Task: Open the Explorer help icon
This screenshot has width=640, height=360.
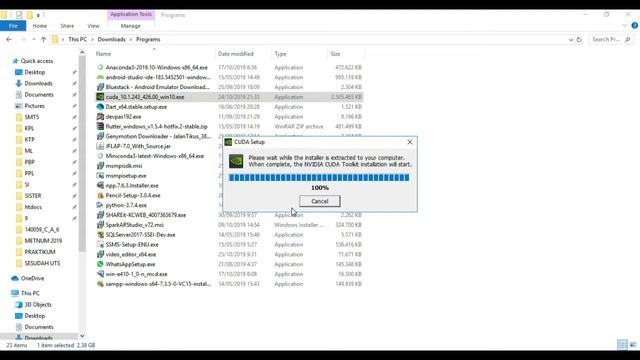Action: pyautogui.click(x=635, y=25)
